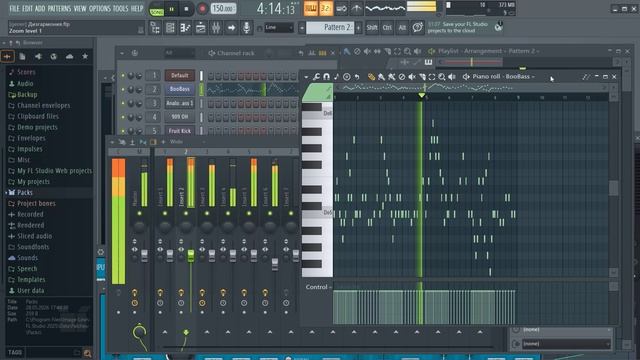Click the stop playback button

187,9
